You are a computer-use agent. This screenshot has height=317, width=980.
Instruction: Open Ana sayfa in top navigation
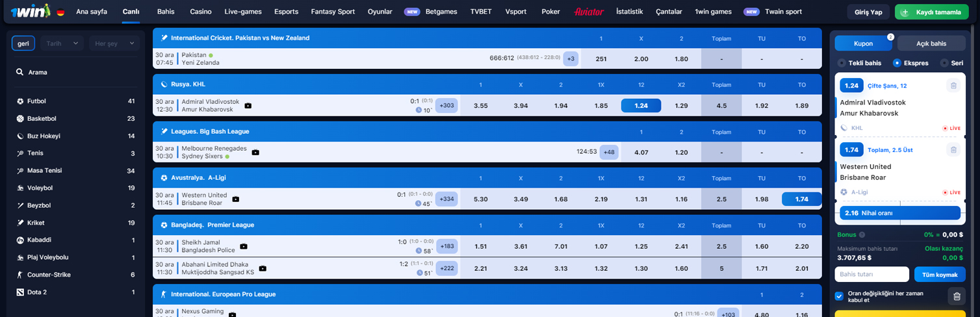[92, 12]
